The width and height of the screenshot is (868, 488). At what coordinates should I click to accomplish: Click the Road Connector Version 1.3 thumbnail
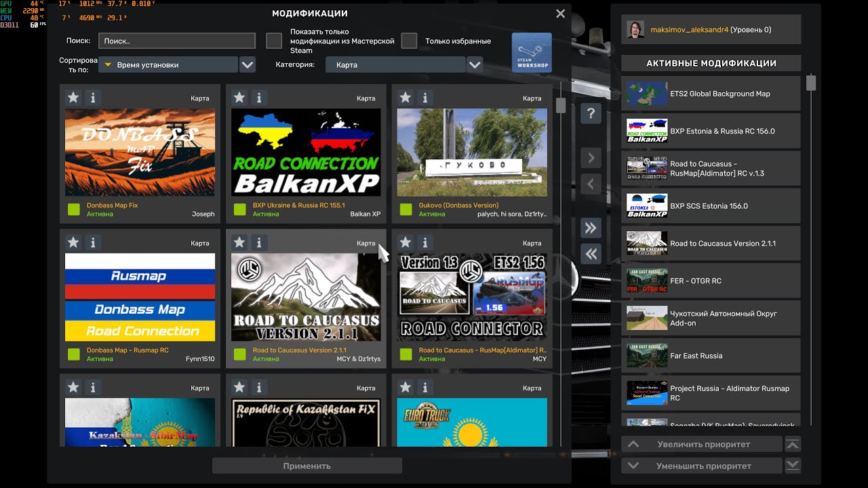click(x=472, y=298)
